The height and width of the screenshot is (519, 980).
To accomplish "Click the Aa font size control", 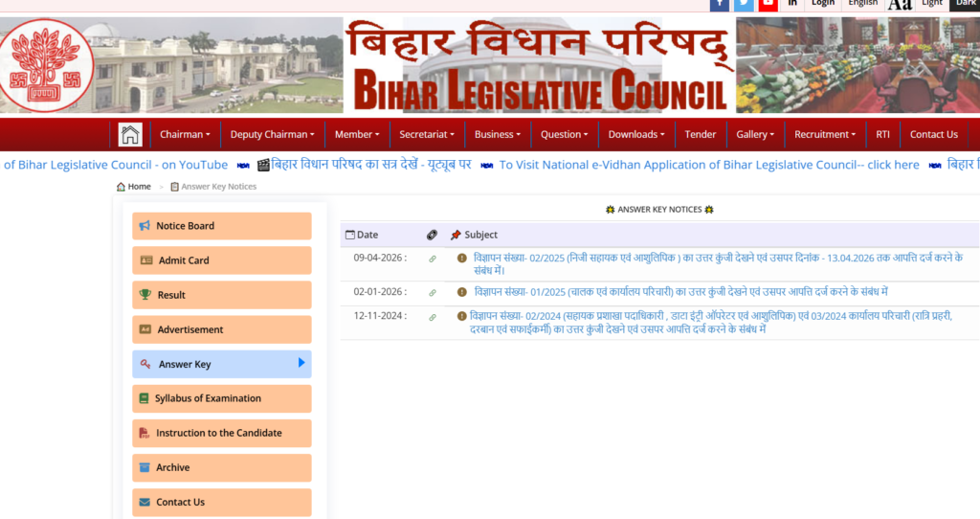I will 900,5.
